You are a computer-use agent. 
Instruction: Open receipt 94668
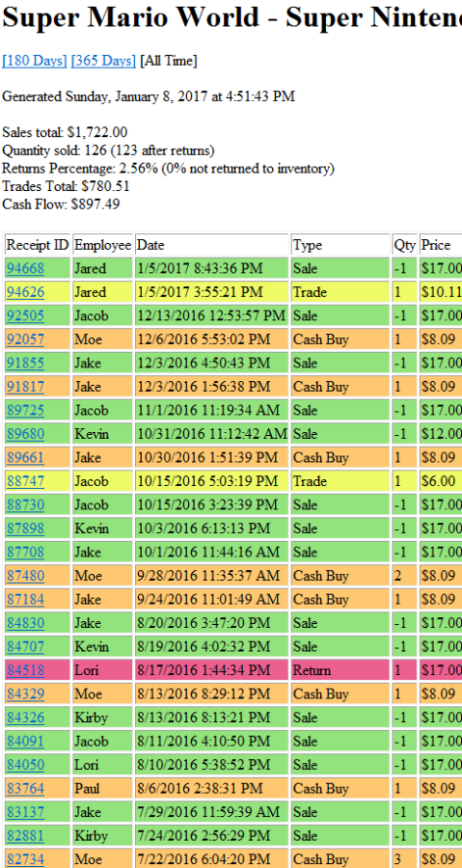25,268
